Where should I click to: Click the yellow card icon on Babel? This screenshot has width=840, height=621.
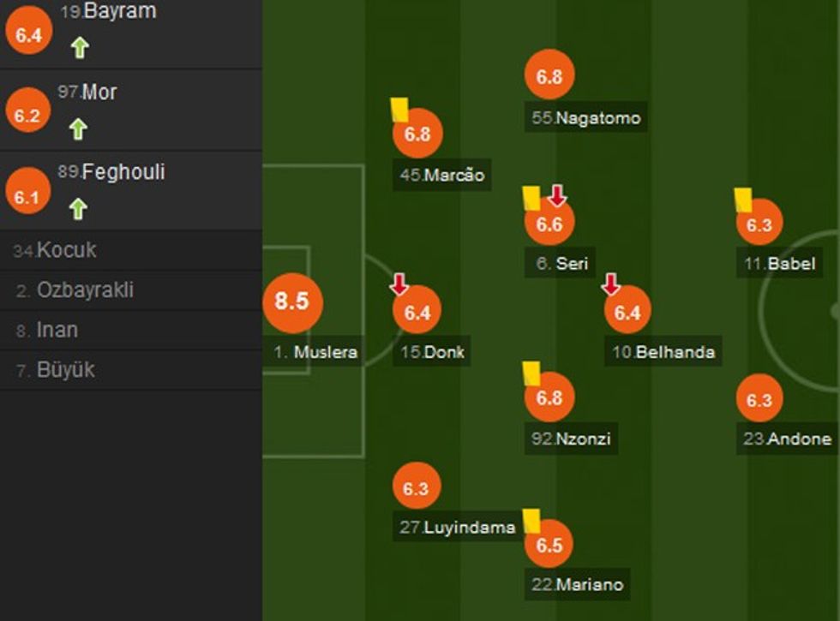tap(742, 200)
